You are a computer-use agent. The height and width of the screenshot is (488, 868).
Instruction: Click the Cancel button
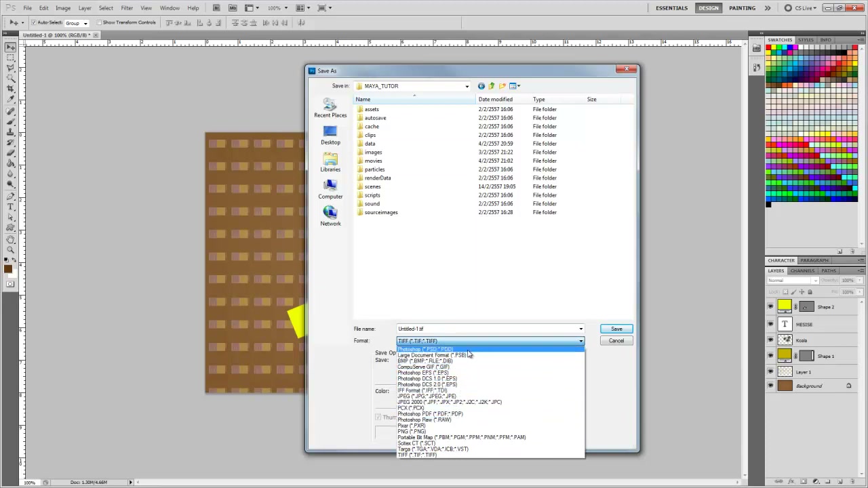(616, 341)
